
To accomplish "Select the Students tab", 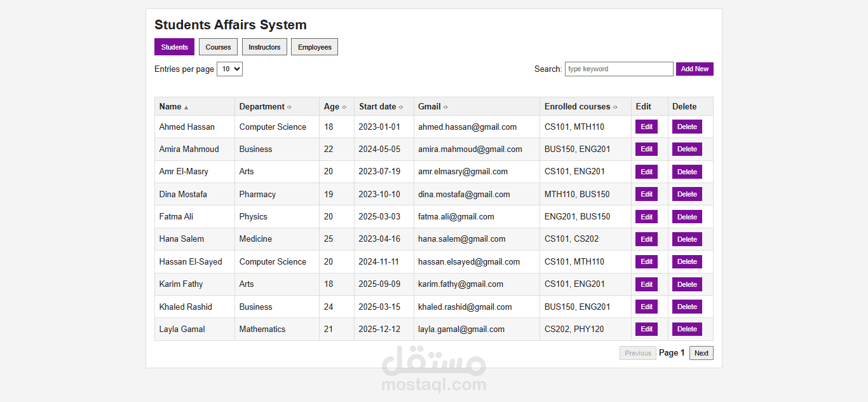I will 174,47.
